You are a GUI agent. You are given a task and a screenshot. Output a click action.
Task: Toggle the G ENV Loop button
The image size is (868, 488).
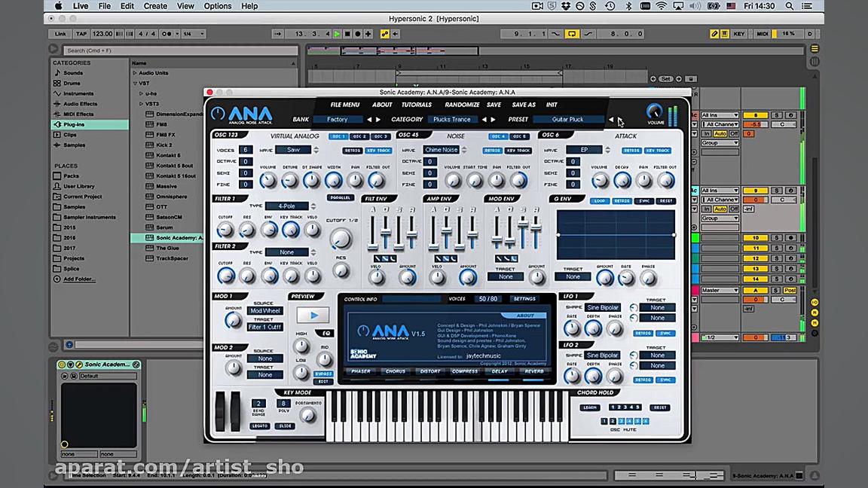pos(600,201)
